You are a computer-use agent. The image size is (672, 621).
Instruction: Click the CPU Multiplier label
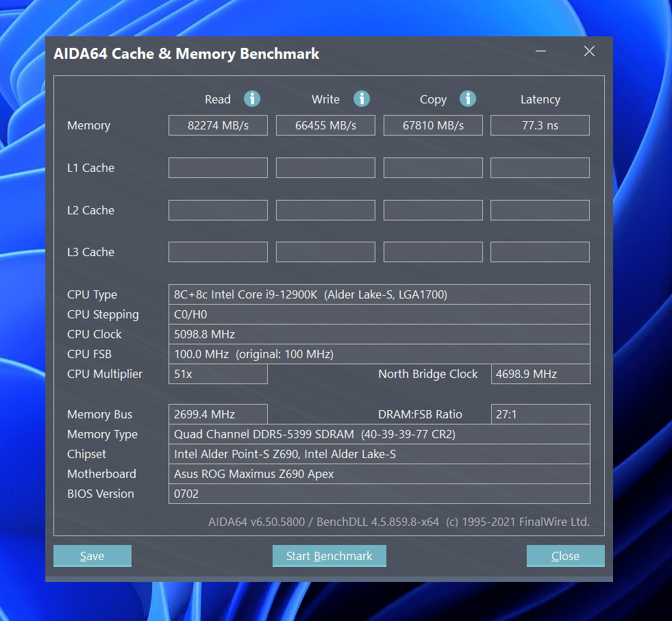105,375
